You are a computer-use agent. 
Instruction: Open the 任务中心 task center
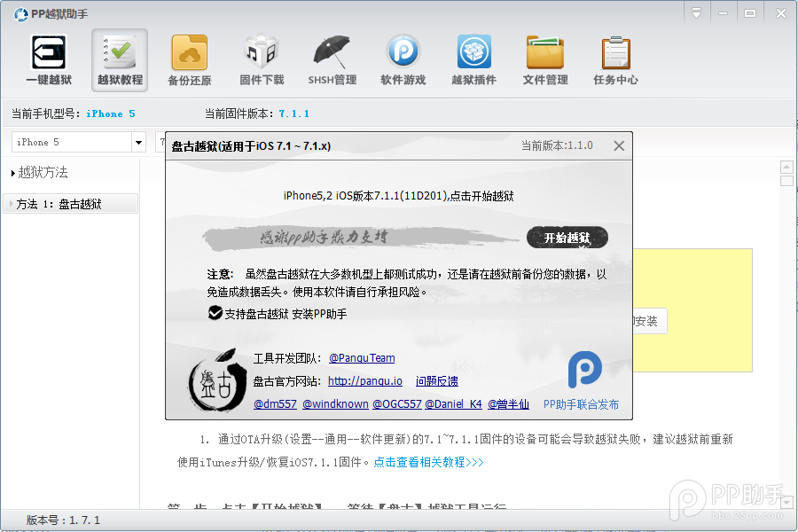click(615, 59)
